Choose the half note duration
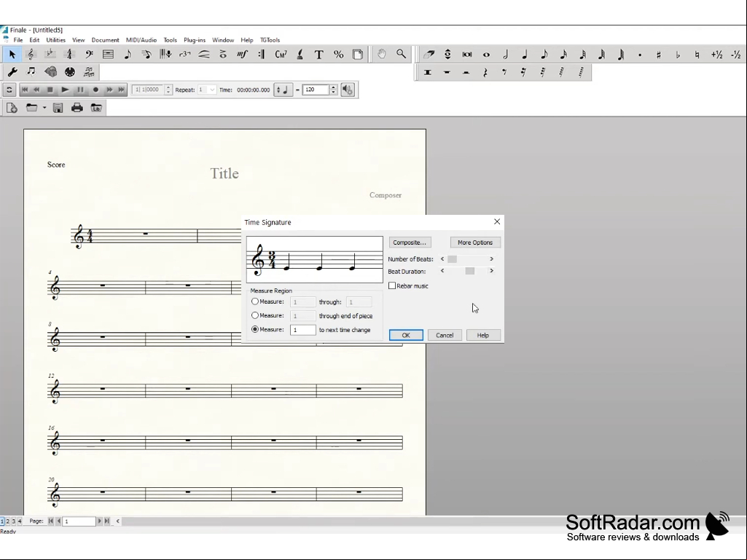The image size is (747, 560). (x=506, y=55)
